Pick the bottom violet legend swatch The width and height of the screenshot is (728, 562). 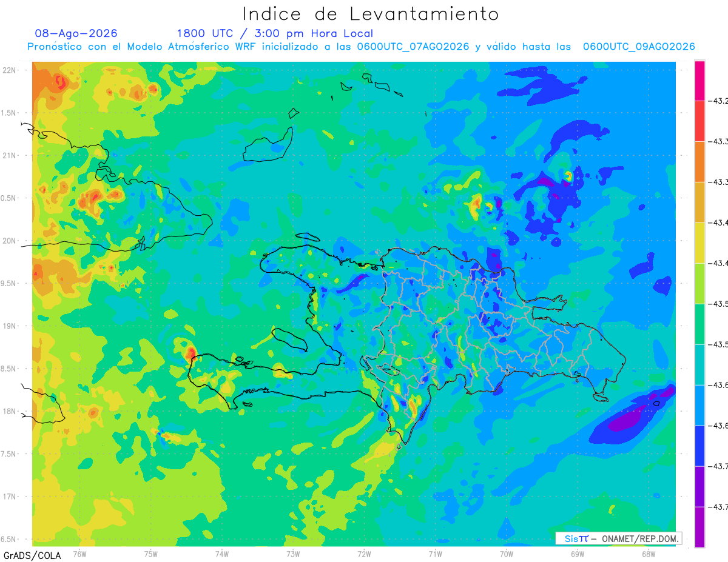(x=699, y=527)
